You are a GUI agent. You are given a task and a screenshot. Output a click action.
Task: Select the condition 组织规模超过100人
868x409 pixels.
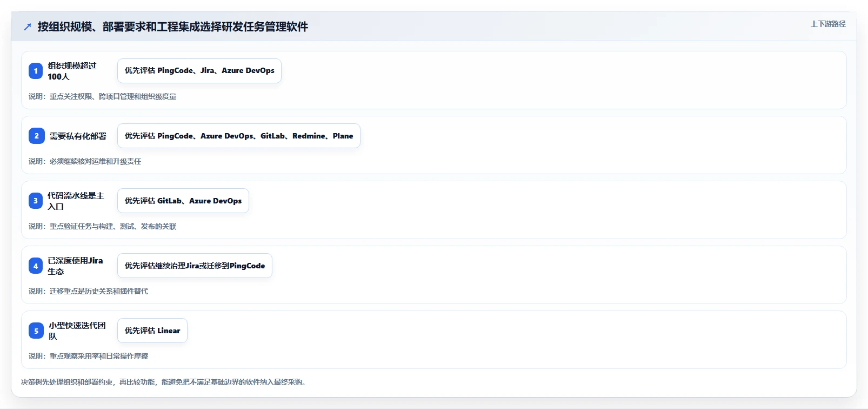72,71
